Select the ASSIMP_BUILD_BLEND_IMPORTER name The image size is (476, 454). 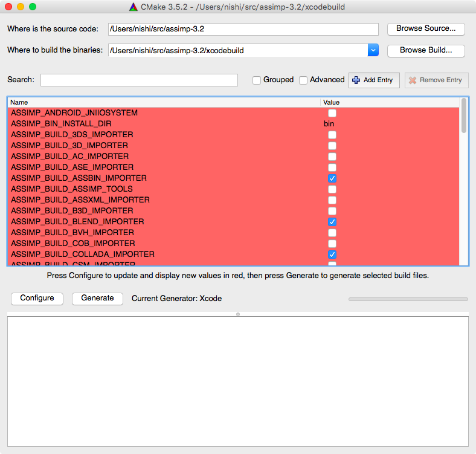coord(77,221)
